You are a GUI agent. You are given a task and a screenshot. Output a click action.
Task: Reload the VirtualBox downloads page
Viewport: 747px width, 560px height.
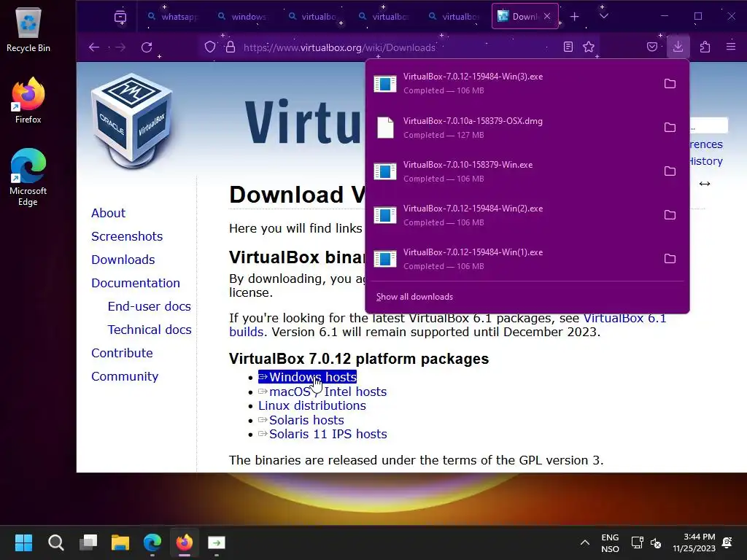pos(147,47)
